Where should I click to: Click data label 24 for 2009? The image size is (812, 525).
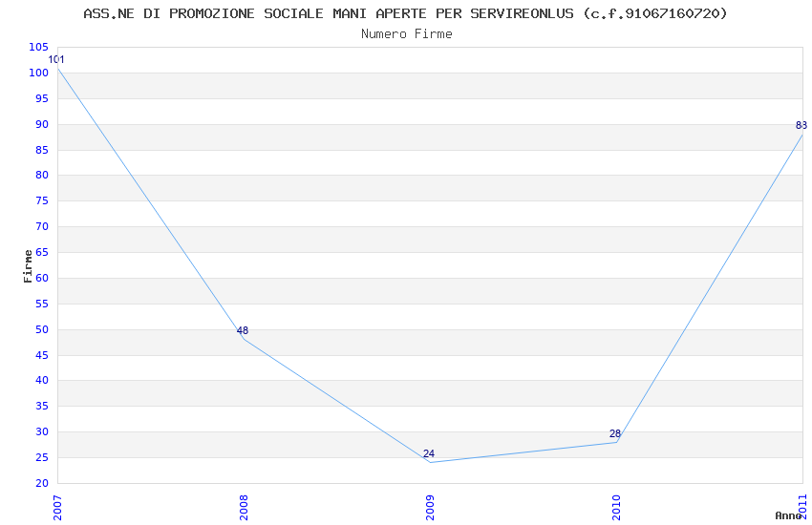click(x=429, y=453)
